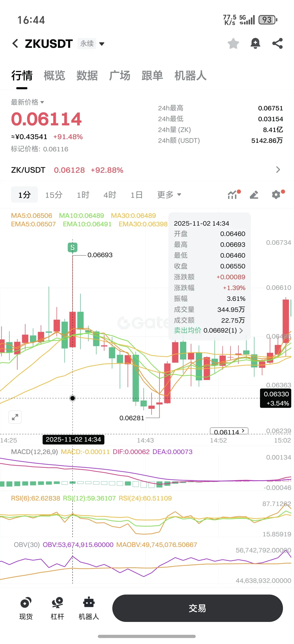This screenshot has height=644, width=294.
Task: Tap 标记价格 0.06116 text
Action: coord(40,149)
